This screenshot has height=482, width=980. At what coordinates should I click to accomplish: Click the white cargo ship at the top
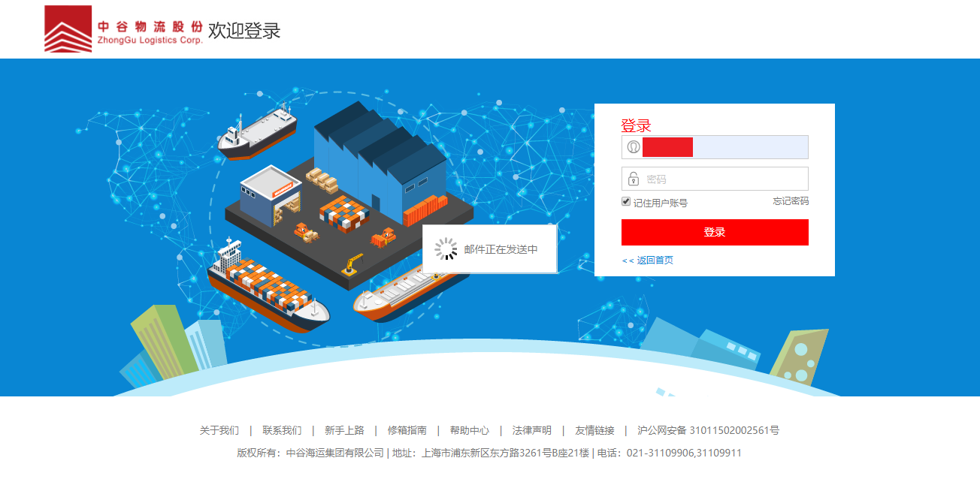pos(257,133)
